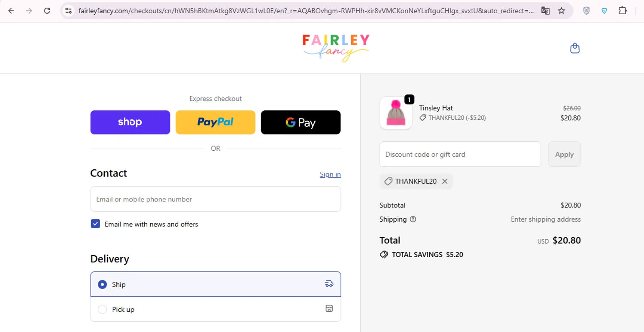Click the store icon in Pick up row

[x=329, y=308]
